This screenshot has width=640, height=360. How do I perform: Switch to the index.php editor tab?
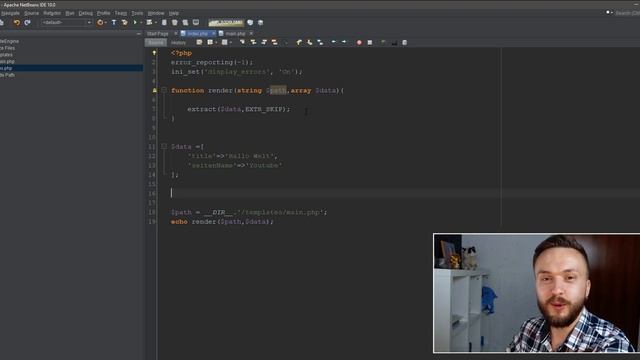tap(198, 33)
